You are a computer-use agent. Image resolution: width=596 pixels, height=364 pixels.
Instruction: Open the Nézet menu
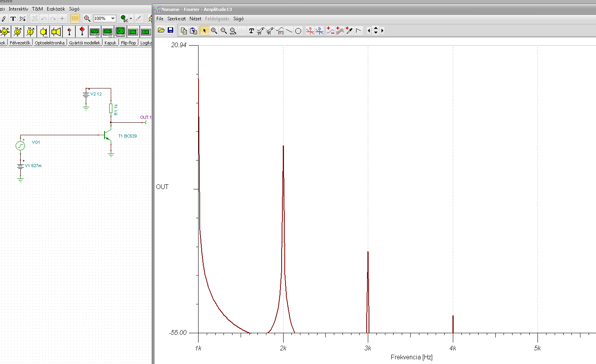click(x=195, y=19)
